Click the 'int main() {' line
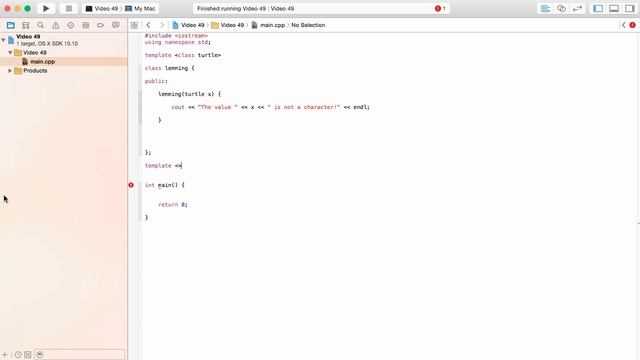 click(165, 185)
